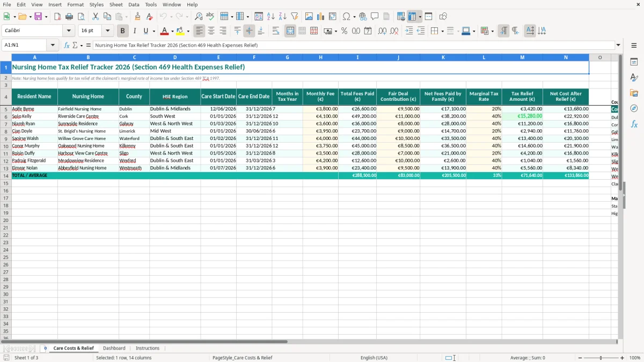
Task: Click the formula input line
Action: point(354,45)
